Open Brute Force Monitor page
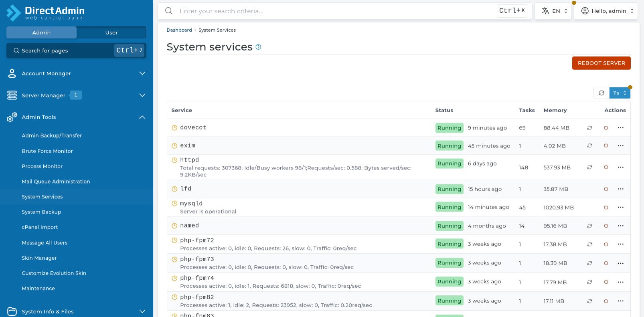Screen dimensions: 644x317 coord(47,151)
